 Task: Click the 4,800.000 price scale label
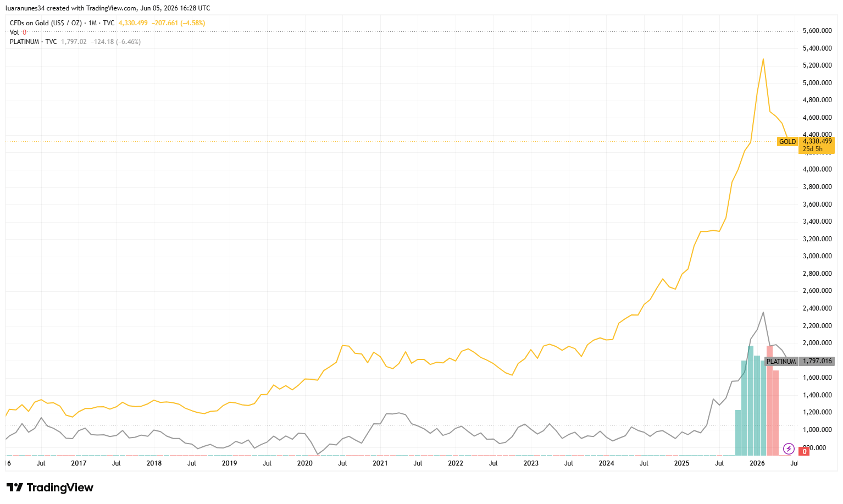[817, 100]
